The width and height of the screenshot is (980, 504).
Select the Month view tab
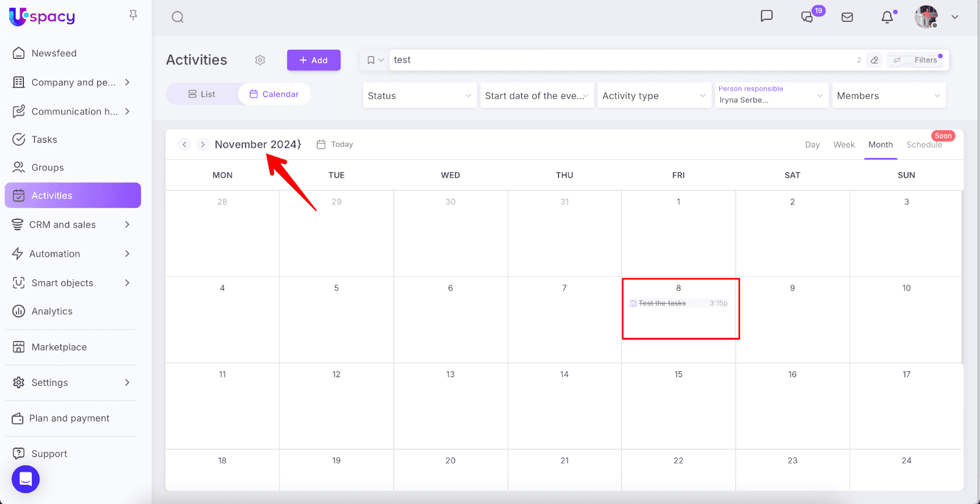tap(881, 145)
